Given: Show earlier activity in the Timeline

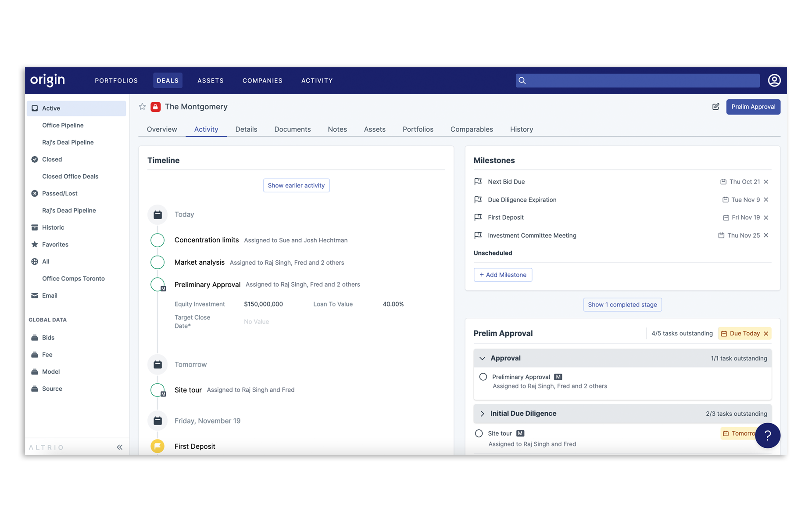Looking at the screenshot, I should [296, 185].
